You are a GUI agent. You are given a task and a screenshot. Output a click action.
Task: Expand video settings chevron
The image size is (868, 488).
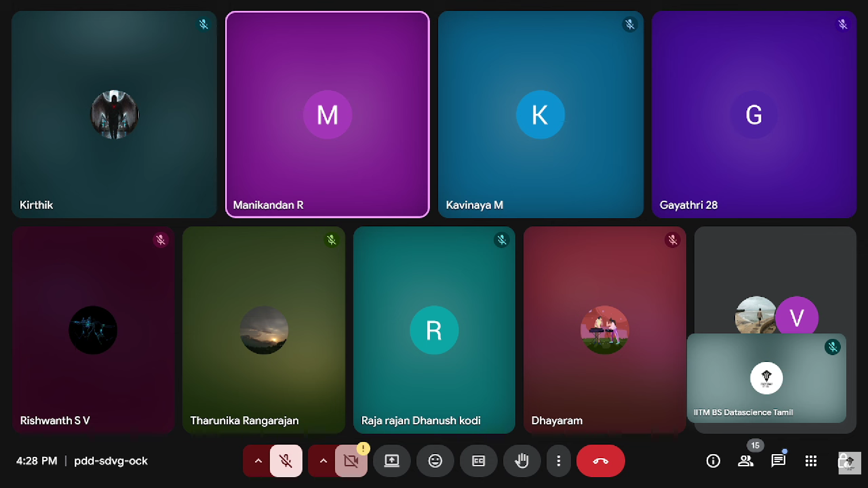click(x=323, y=461)
